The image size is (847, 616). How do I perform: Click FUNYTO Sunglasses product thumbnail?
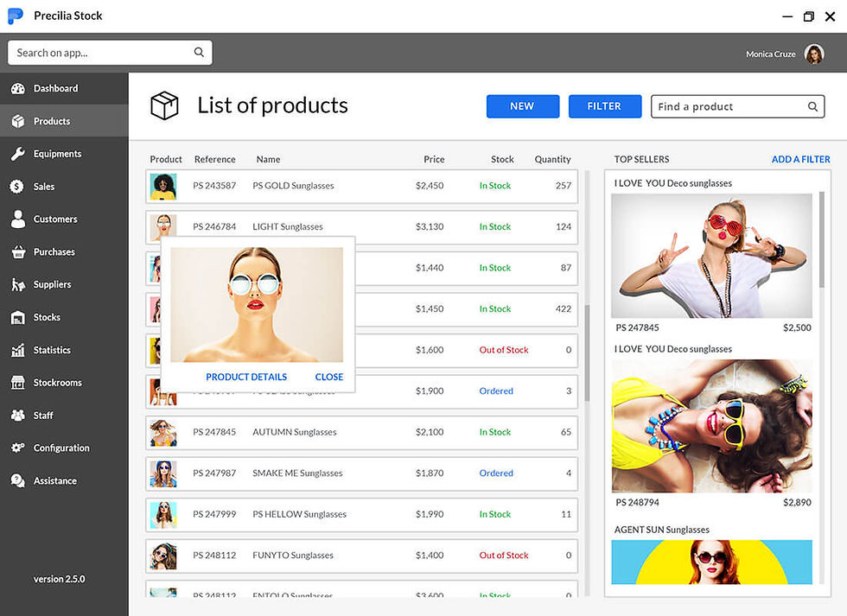163,556
